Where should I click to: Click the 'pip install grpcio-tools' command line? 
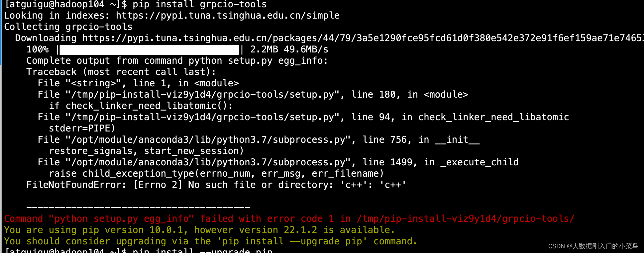click(x=136, y=4)
